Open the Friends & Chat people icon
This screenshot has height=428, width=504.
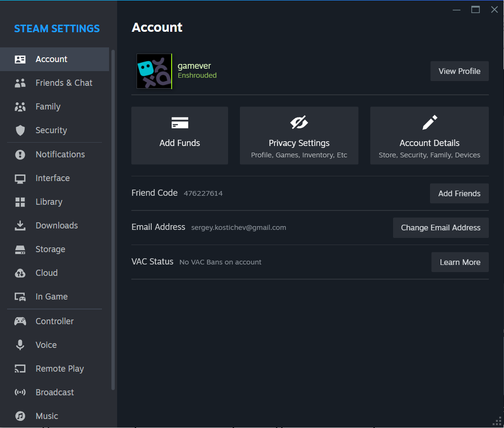click(x=20, y=83)
